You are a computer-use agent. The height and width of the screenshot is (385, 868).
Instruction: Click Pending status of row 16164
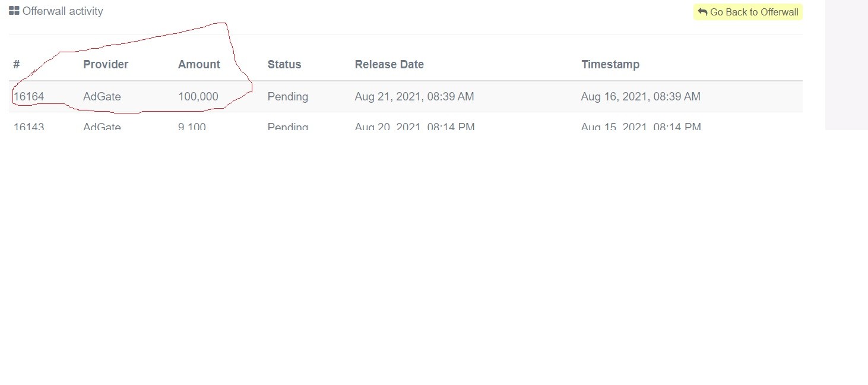coord(288,96)
